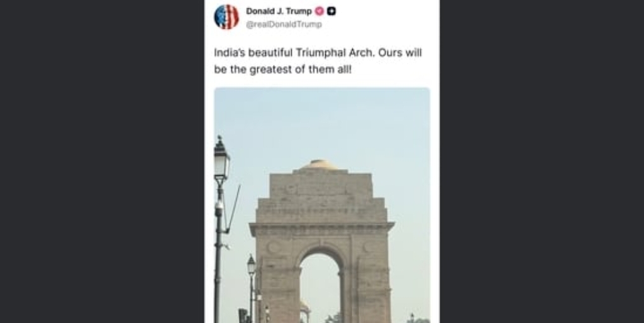Visit the @realDonaldTrump handle link
This screenshot has height=323, width=644.
point(284,25)
